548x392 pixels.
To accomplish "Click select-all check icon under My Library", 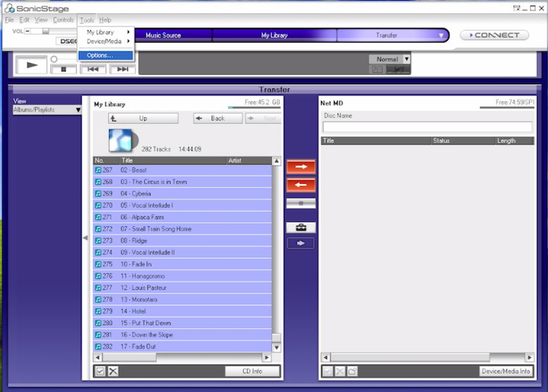I will (100, 371).
